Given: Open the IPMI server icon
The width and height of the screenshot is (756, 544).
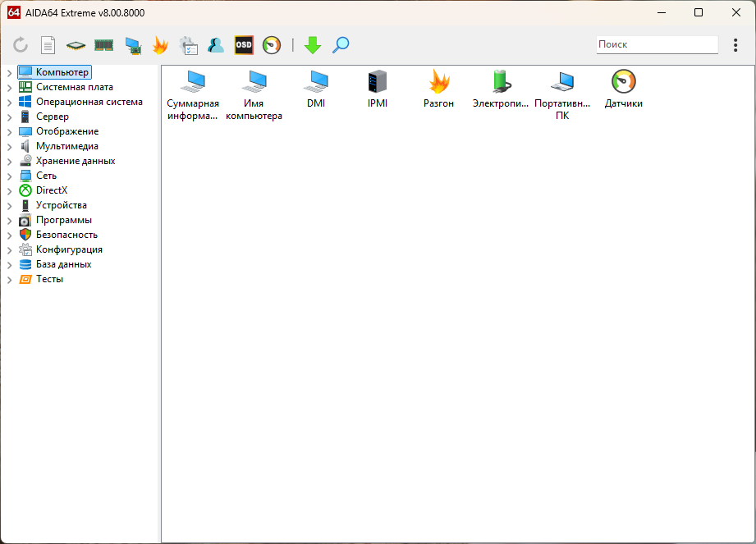Looking at the screenshot, I should click(x=377, y=89).
